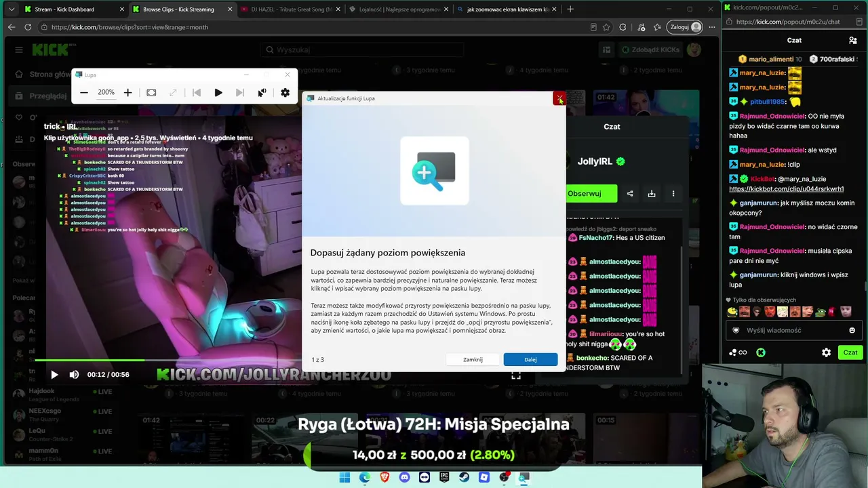The image size is (868, 488).
Task: Open the Zaloguj profile button
Action: [685, 27]
